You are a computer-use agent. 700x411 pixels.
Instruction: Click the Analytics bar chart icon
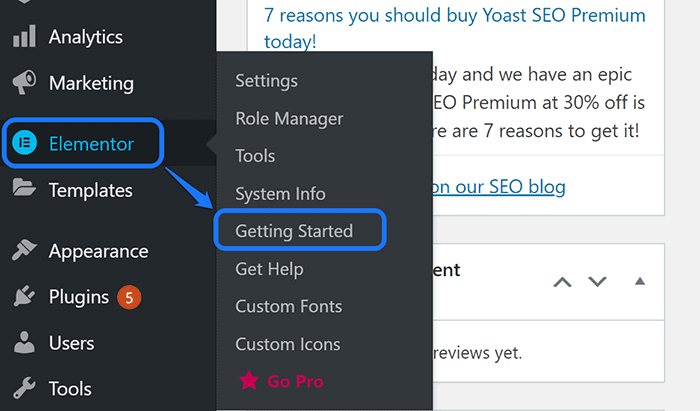(24, 37)
